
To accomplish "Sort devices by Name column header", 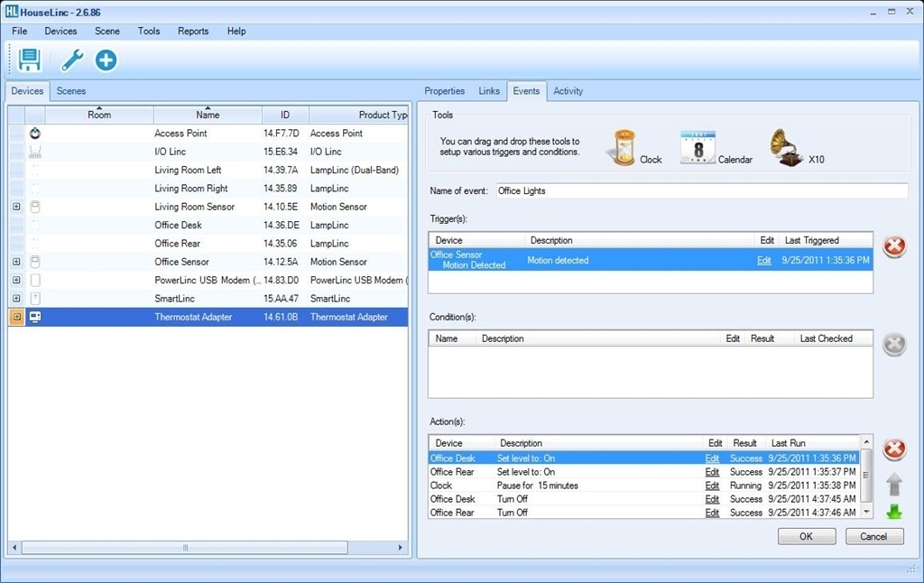I will pyautogui.click(x=208, y=115).
